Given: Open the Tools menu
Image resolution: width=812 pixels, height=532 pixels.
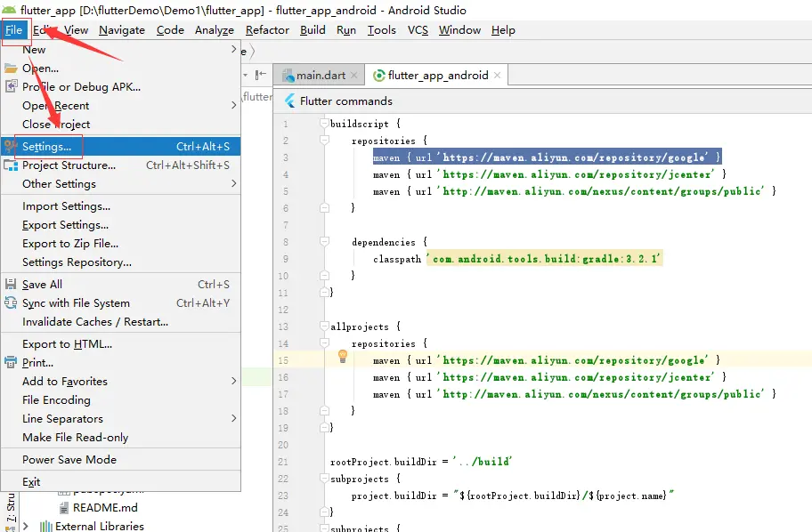Looking at the screenshot, I should pos(382,30).
